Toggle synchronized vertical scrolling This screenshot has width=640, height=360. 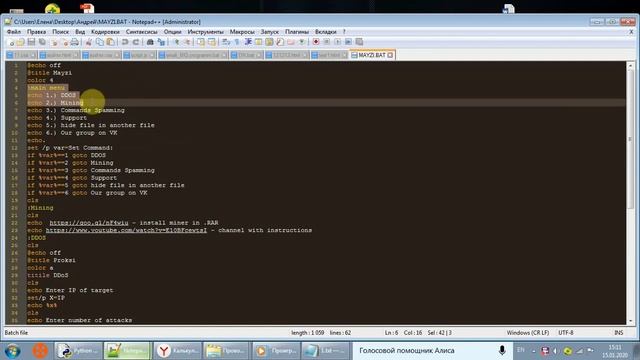click(x=200, y=42)
